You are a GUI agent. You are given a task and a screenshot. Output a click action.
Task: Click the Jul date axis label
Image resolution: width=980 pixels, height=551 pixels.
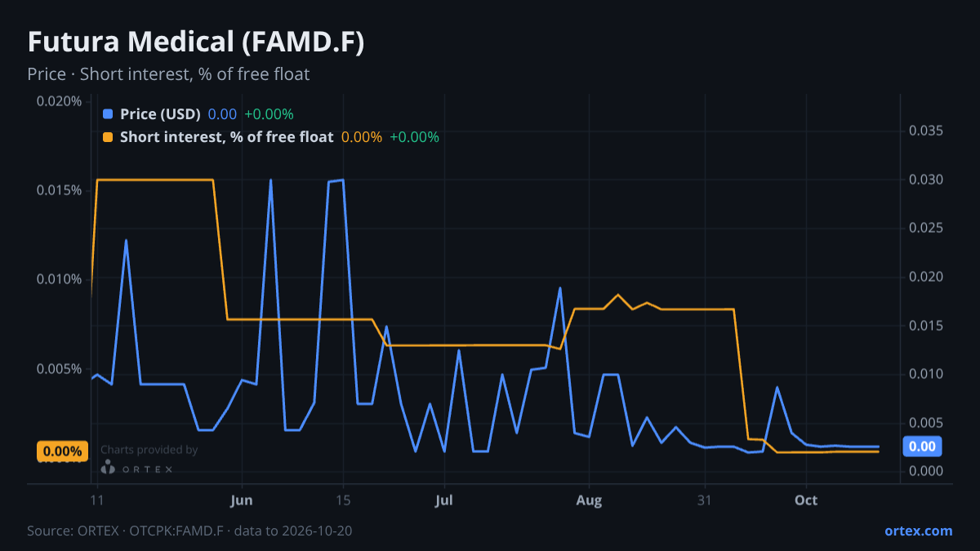click(x=444, y=500)
